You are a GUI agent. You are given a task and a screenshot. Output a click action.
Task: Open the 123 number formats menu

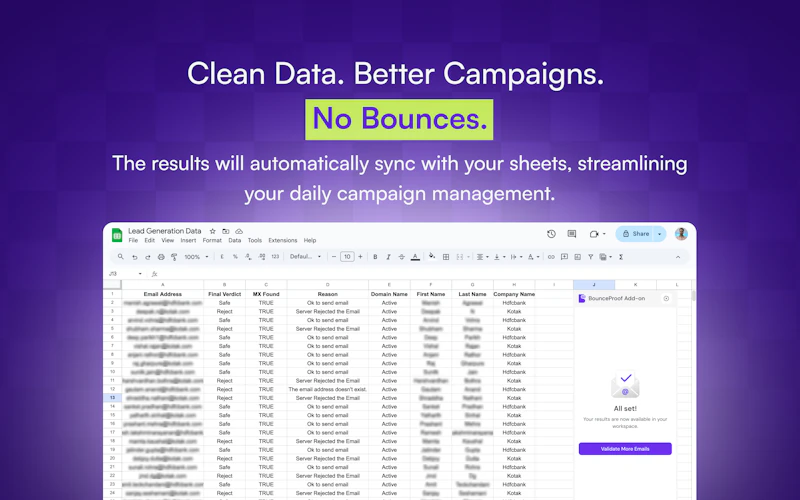click(275, 257)
